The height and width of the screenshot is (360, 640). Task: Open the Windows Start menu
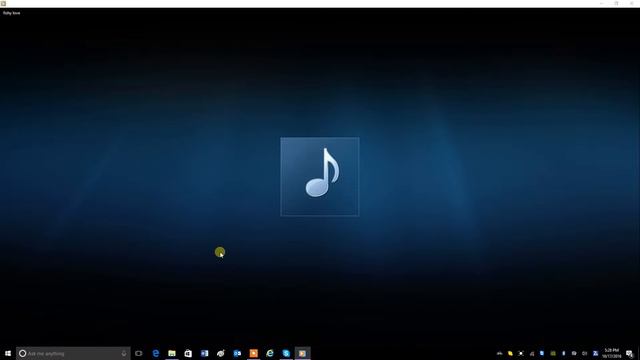8,353
